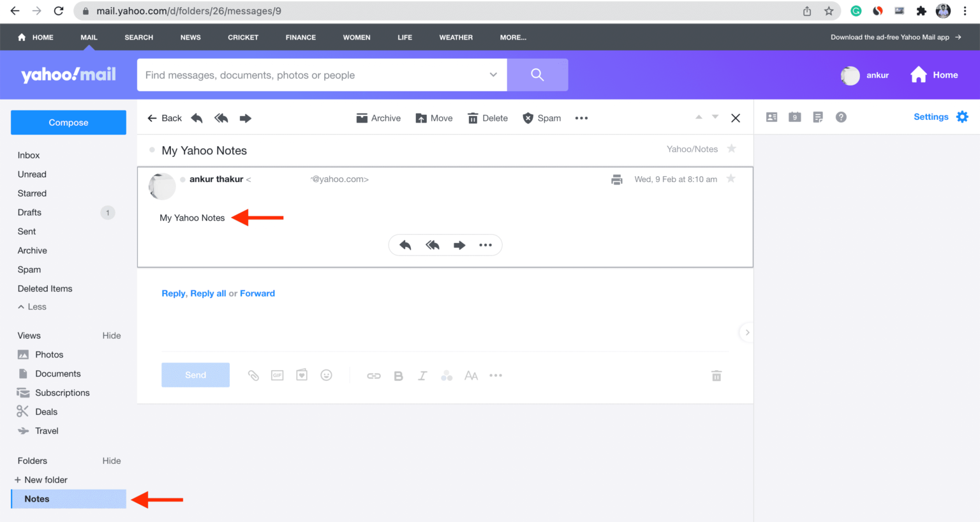The width and height of the screenshot is (980, 522).
Task: Open the Contacts panel icon
Action: coord(772,117)
